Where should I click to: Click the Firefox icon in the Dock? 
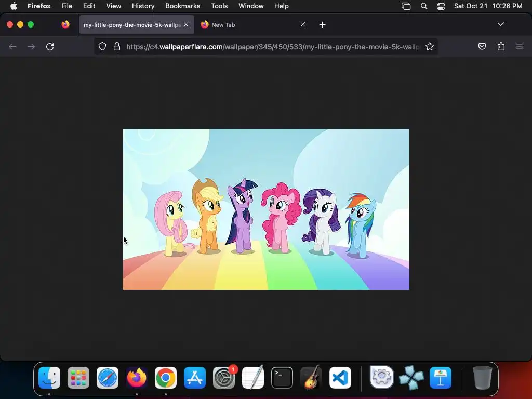pyautogui.click(x=137, y=378)
